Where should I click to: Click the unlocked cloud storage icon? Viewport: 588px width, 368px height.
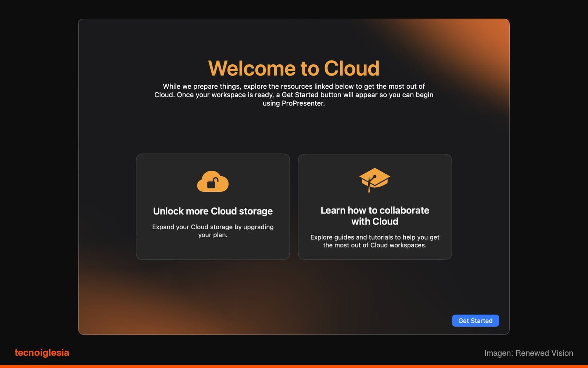(213, 181)
